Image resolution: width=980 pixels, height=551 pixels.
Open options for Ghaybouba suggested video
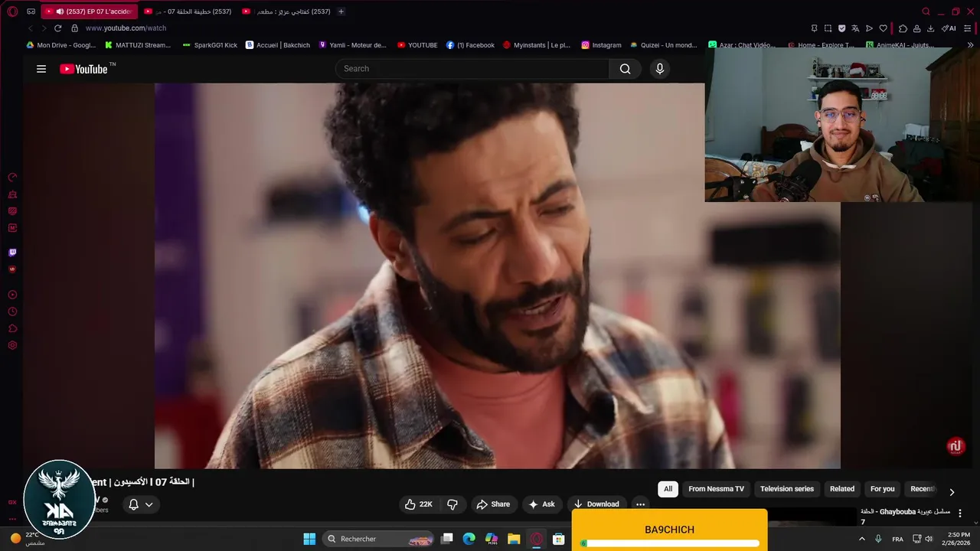[x=960, y=514]
